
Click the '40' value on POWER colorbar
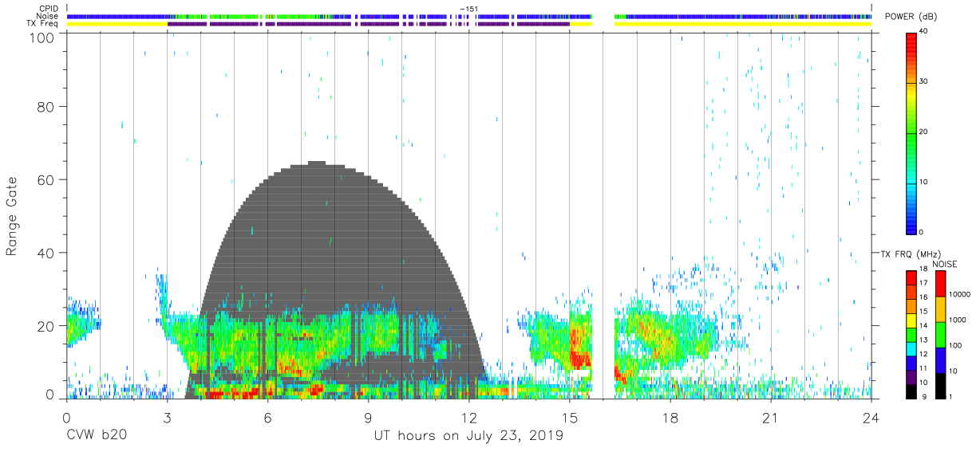pos(924,32)
